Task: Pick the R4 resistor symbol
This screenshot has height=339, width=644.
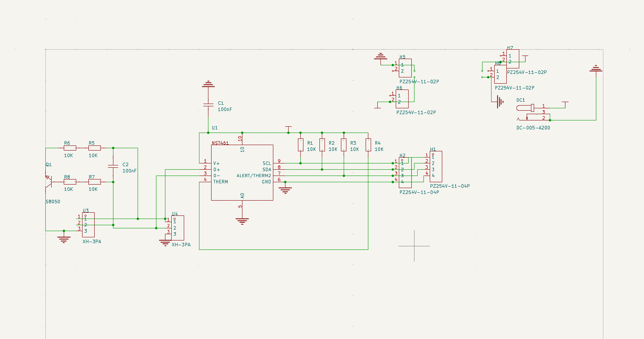Action: tap(368, 145)
